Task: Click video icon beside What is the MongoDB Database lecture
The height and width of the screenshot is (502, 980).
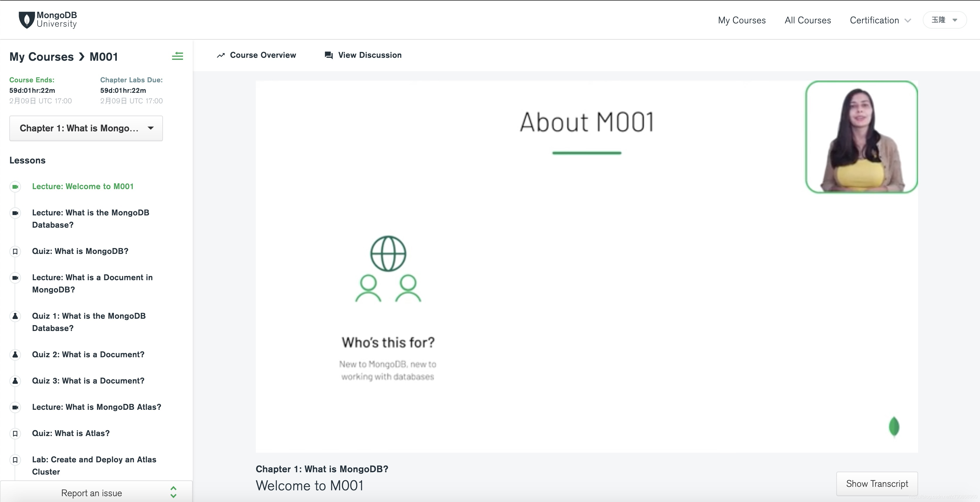Action: tap(15, 213)
